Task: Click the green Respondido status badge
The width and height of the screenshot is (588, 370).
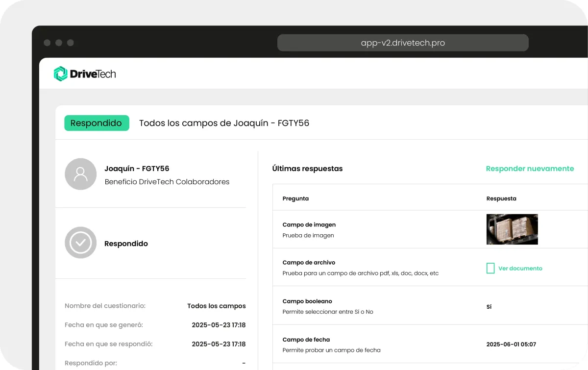Action: tap(97, 123)
